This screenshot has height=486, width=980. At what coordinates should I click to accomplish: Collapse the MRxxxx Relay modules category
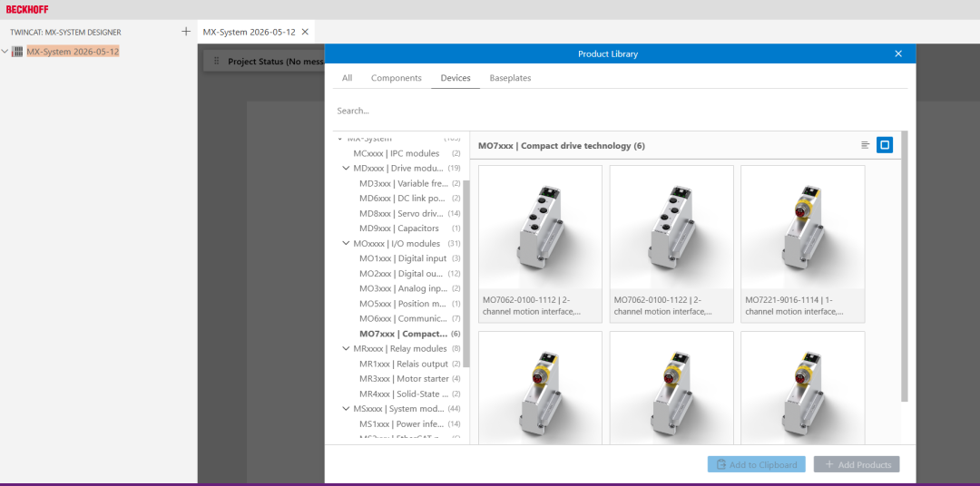(347, 348)
